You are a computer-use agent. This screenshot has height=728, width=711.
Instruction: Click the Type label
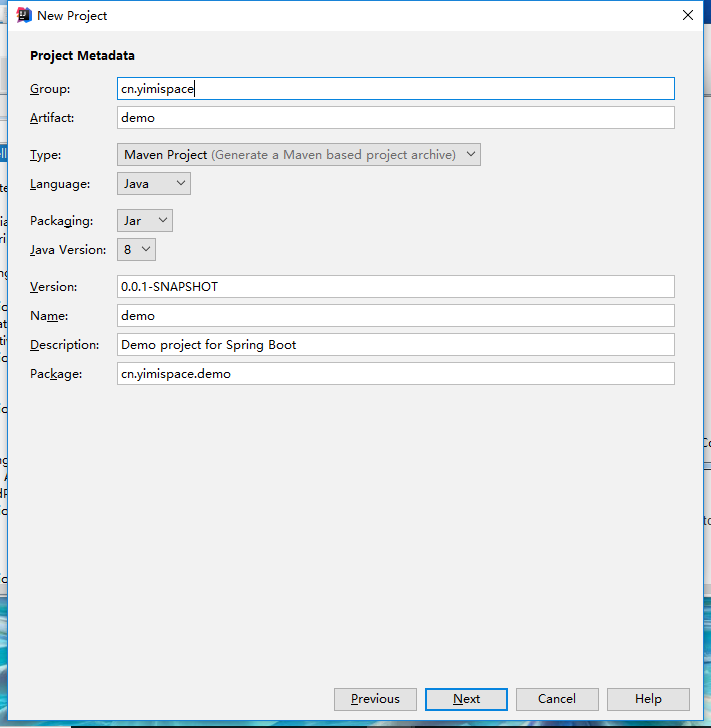pos(46,155)
